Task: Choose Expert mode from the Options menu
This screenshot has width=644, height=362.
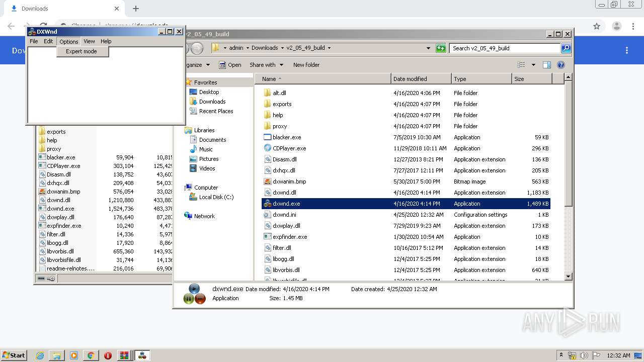Action: coord(83,51)
